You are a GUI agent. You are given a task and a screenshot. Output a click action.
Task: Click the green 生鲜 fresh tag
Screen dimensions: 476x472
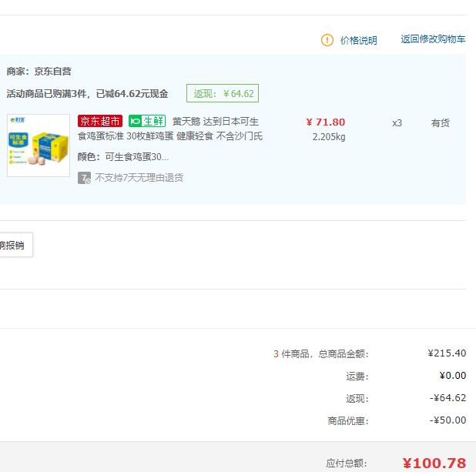click(147, 121)
